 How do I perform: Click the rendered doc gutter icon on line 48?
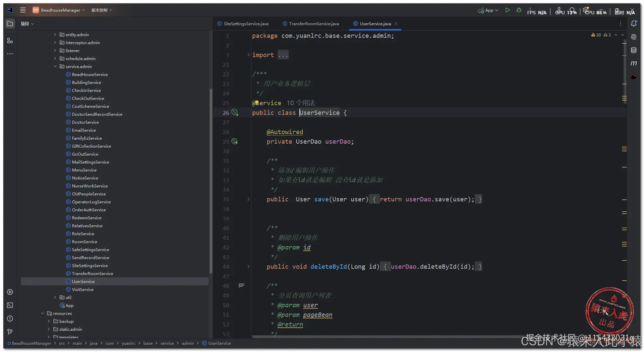click(242, 285)
